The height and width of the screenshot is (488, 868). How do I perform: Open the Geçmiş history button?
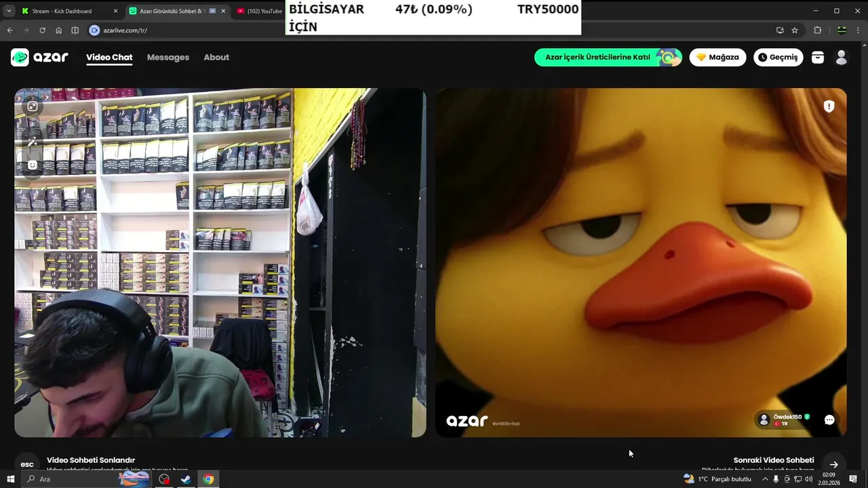coord(778,58)
